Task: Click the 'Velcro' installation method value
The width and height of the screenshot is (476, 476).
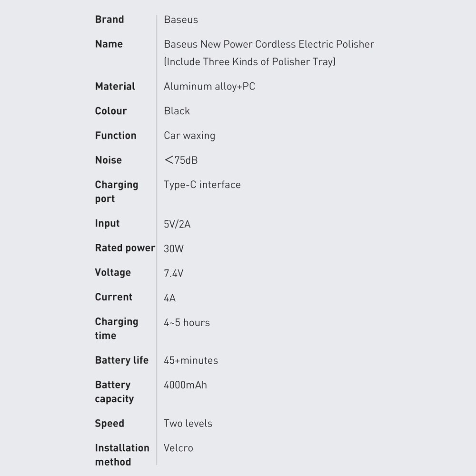Action: point(178,448)
